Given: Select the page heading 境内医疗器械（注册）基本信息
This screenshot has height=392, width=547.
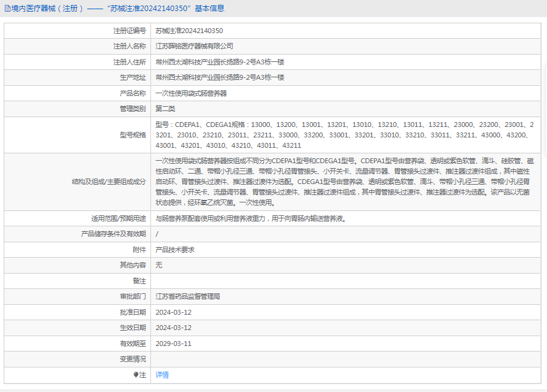Looking at the screenshot, I should (x=114, y=9).
